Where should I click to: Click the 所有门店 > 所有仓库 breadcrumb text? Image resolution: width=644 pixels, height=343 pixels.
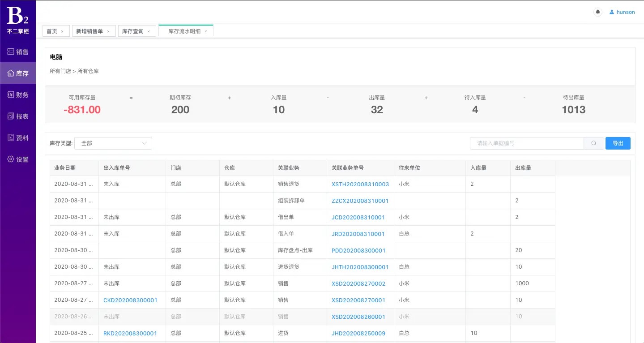(x=74, y=71)
